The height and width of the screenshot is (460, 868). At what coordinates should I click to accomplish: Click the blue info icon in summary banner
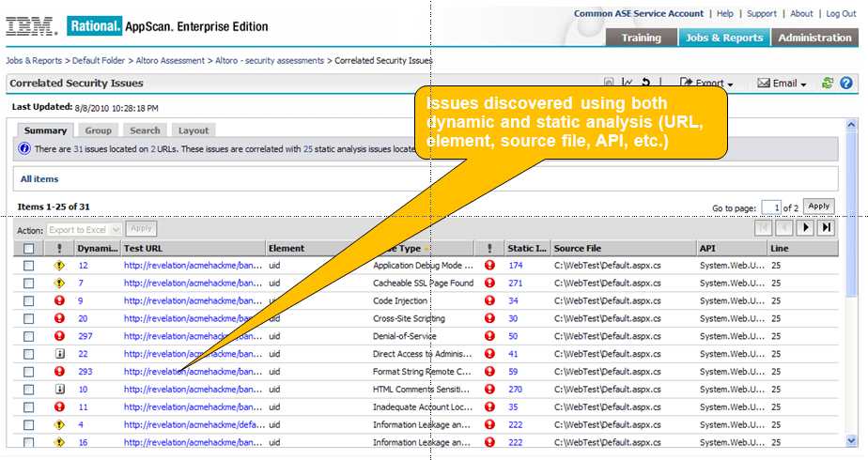pyautogui.click(x=25, y=148)
